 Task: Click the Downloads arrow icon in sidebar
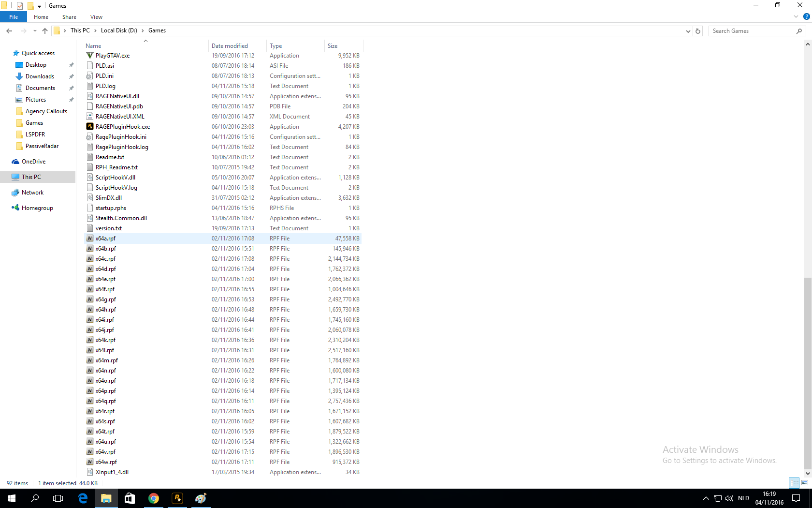click(x=19, y=76)
